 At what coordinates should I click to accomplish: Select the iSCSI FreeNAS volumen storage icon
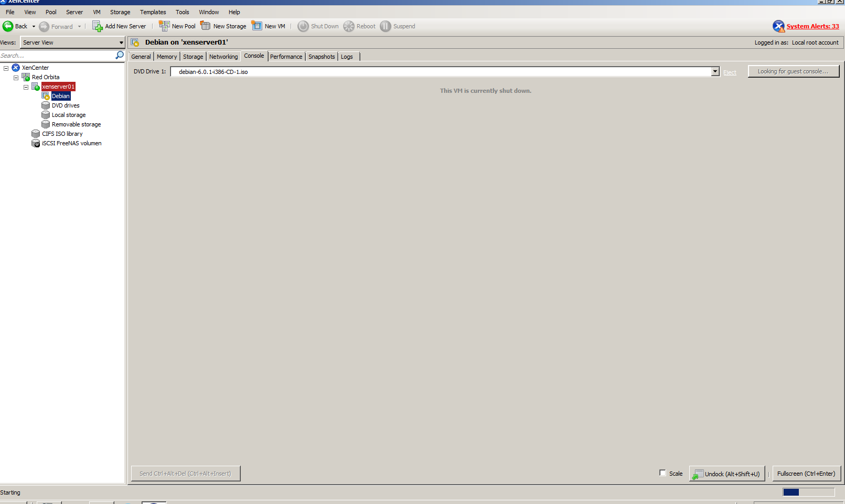pyautogui.click(x=36, y=143)
